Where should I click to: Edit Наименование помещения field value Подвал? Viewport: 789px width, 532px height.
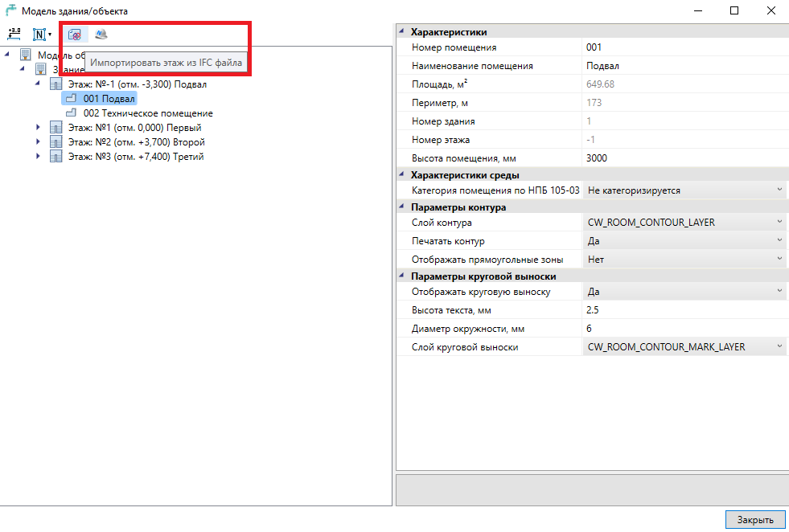tap(684, 66)
